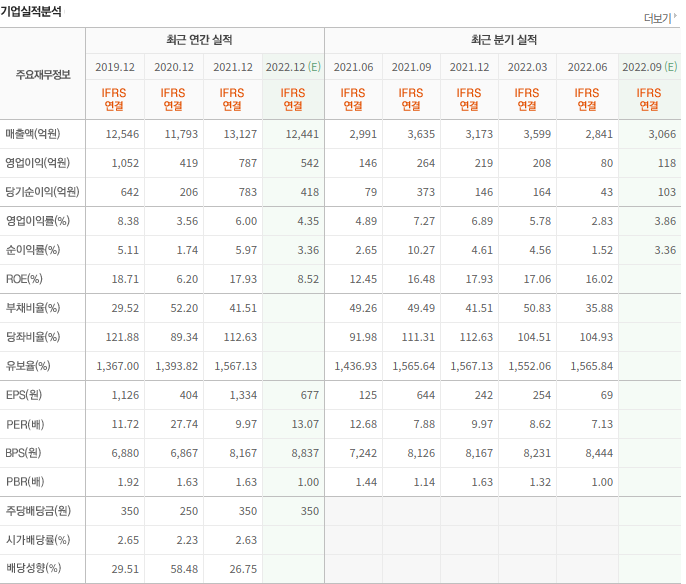Image resolution: width=686 pixels, height=584 pixels.
Task: Click the 52.20 debt ratio value
Action: [184, 308]
